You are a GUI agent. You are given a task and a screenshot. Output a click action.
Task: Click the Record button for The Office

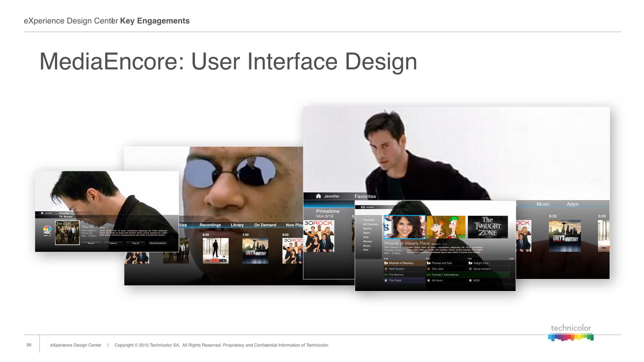coord(91,243)
